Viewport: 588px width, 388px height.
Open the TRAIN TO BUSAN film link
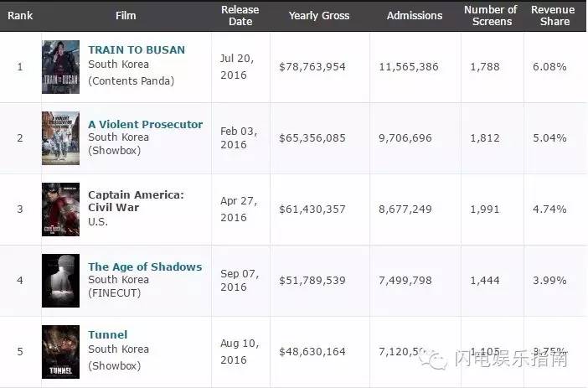tap(137, 49)
